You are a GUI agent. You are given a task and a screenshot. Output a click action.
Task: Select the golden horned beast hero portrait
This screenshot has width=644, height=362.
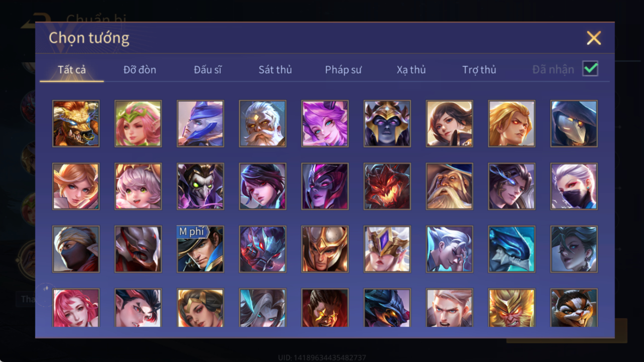(76, 124)
